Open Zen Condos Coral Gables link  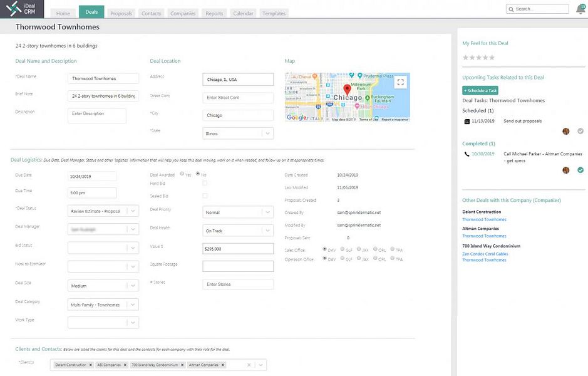[485, 254]
